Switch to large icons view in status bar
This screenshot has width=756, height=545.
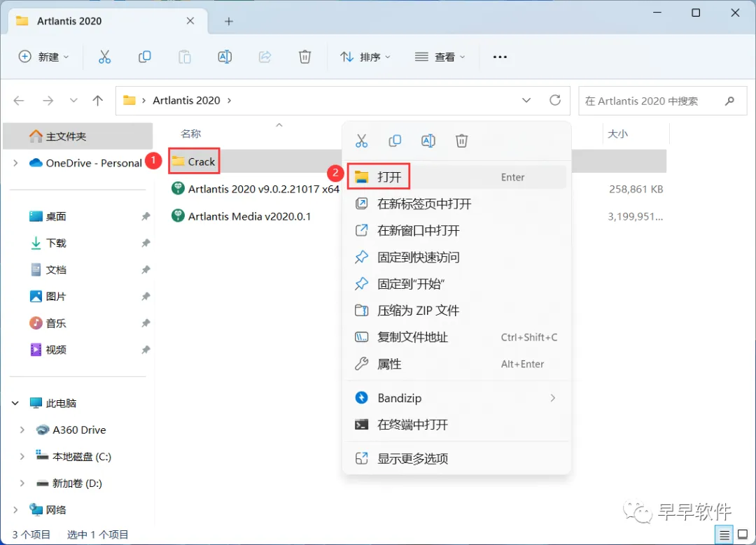[743, 535]
